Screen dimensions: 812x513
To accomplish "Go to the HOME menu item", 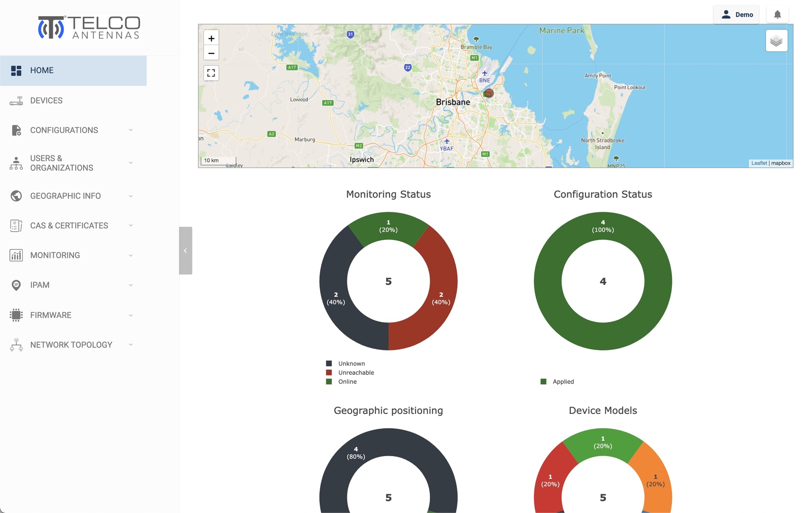I will click(73, 71).
